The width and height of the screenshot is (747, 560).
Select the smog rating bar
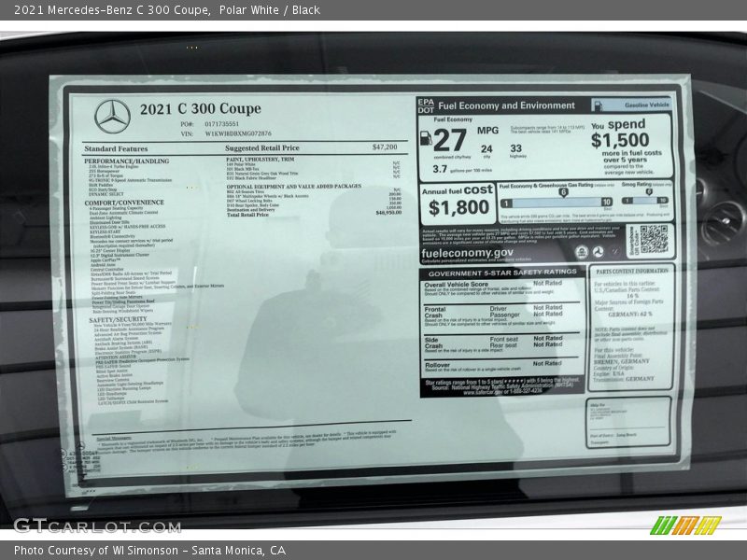pos(645,201)
